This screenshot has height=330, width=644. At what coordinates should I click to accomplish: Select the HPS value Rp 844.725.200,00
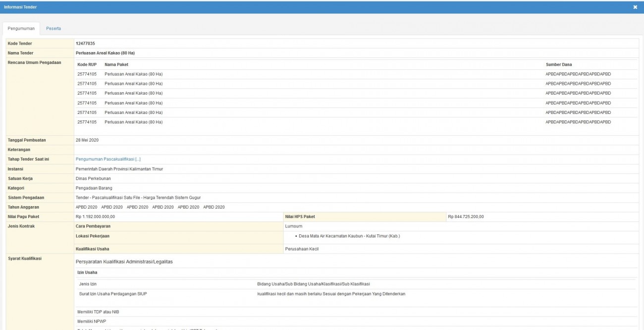tap(466, 217)
